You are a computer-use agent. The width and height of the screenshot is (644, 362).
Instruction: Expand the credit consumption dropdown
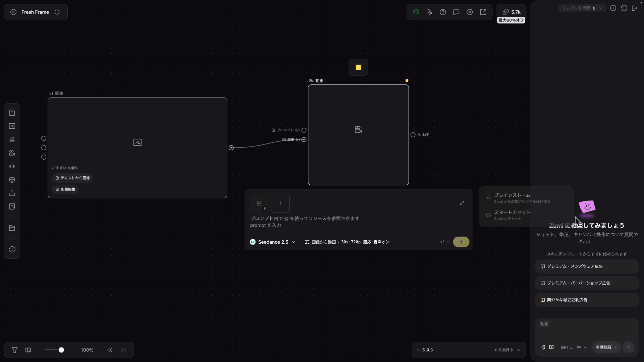coord(582,8)
